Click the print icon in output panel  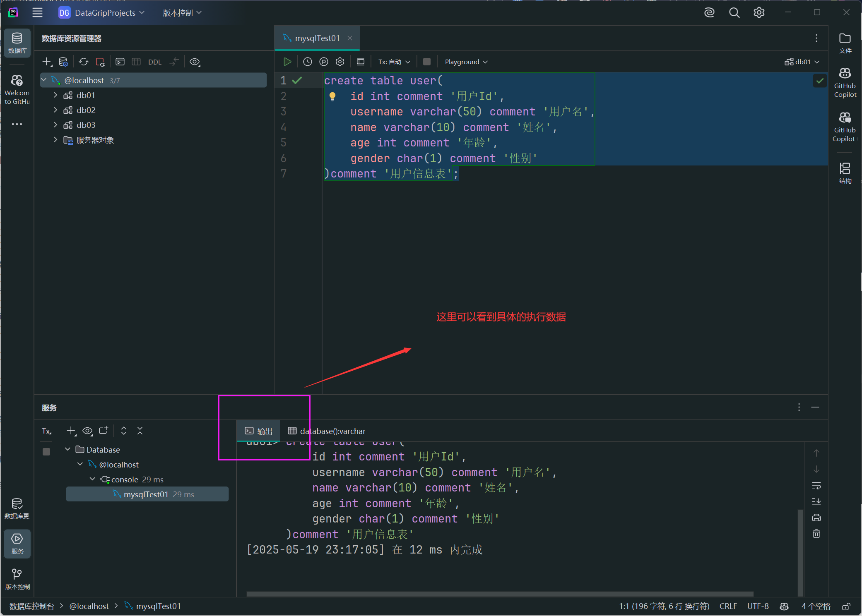pyautogui.click(x=816, y=518)
